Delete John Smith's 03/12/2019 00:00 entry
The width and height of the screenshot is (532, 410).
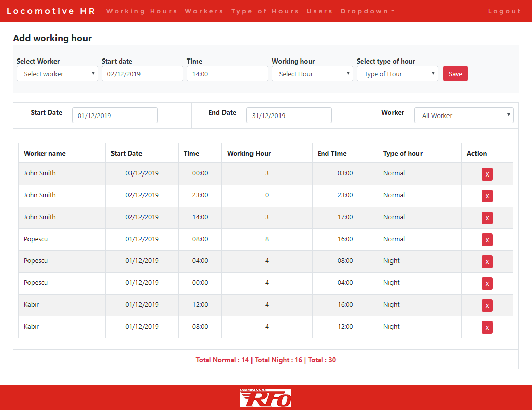487,174
